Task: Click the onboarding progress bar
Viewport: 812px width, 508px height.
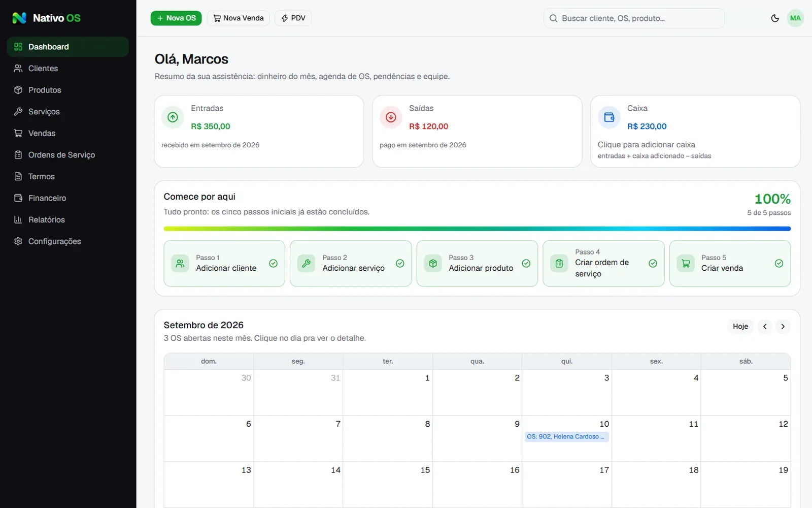Action: (x=477, y=229)
